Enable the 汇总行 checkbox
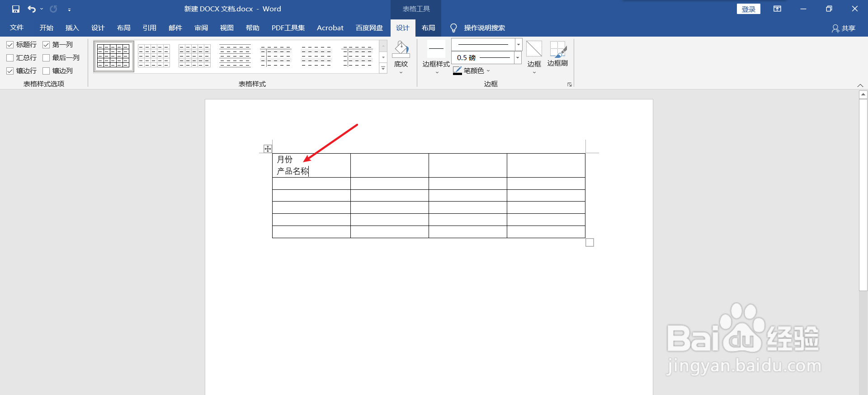The width and height of the screenshot is (868, 395). [10, 58]
